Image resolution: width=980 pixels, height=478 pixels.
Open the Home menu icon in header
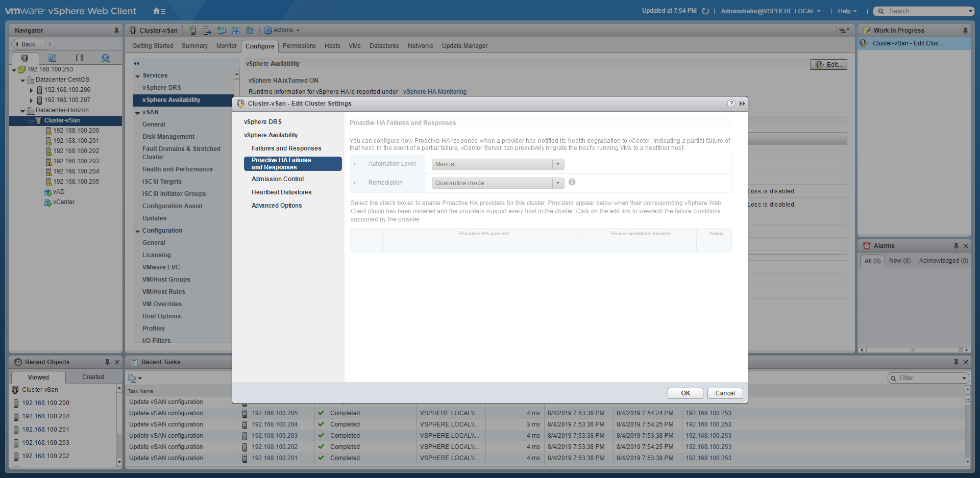(159, 11)
